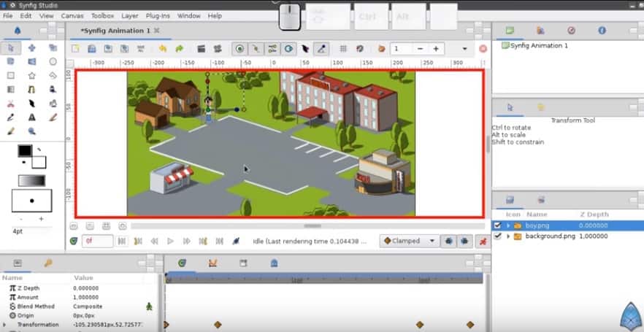644x332 pixels.
Task: Click the Open file toolbar icon
Action: (x=92, y=48)
